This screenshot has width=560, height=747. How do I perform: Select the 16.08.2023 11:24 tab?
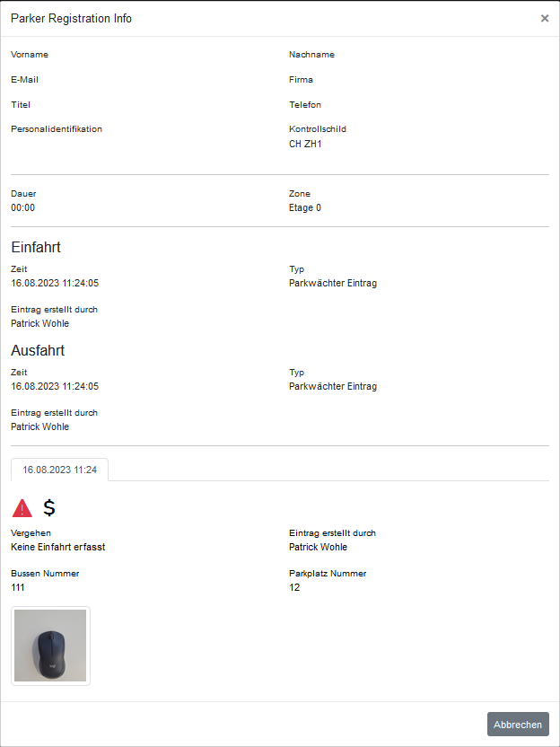tap(59, 470)
